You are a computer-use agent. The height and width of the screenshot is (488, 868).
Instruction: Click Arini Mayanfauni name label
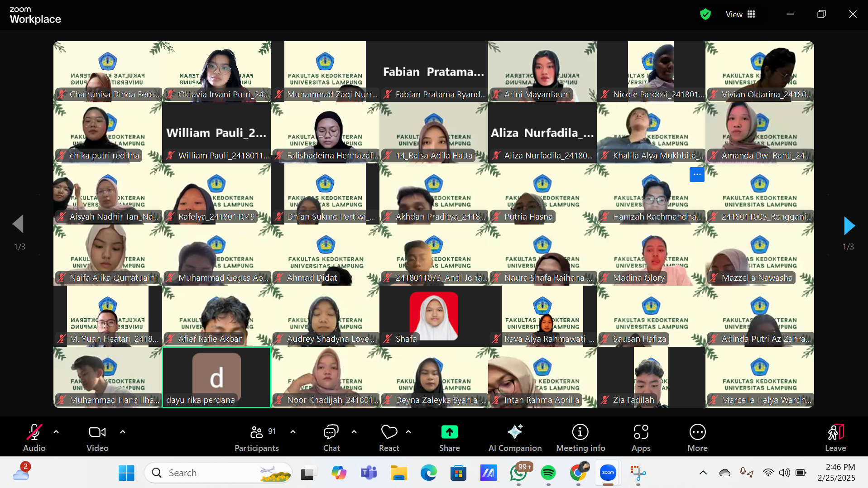(x=537, y=95)
